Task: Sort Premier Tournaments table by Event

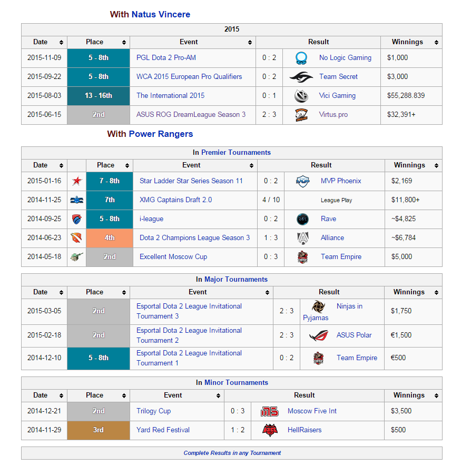Action: click(x=251, y=165)
